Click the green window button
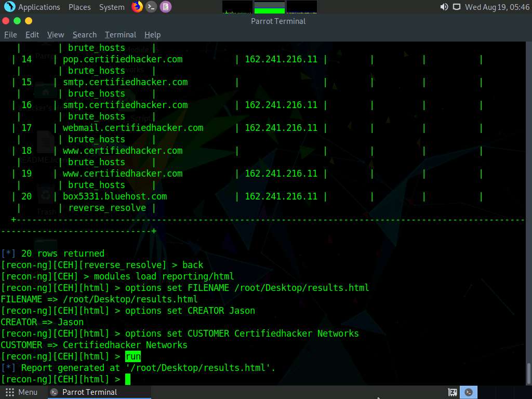The image size is (532, 399). click(x=17, y=21)
